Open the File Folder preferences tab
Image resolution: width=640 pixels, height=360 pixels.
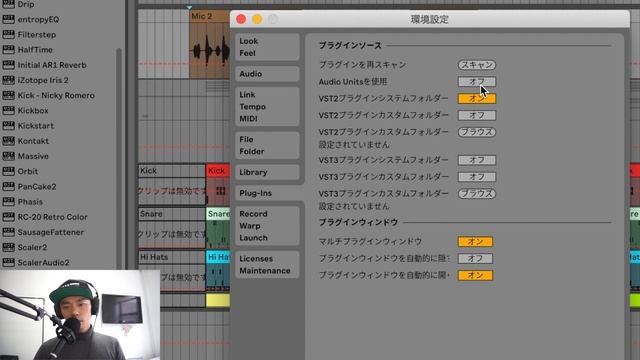[x=267, y=145]
